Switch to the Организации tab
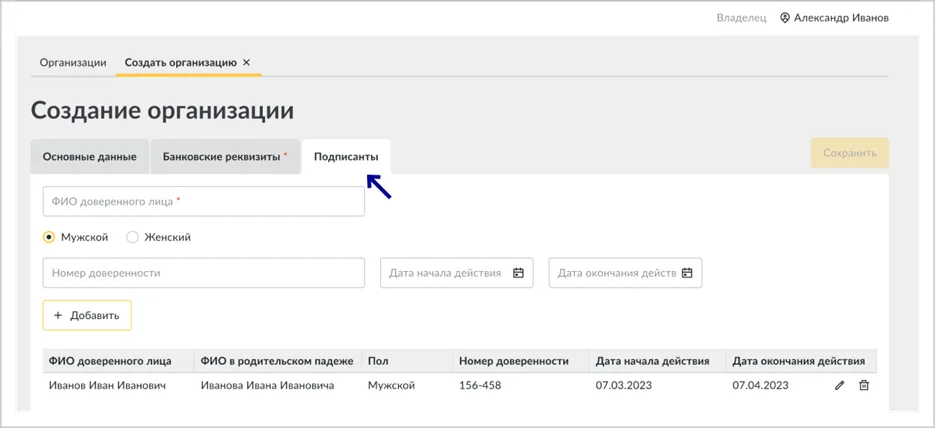The image size is (935, 428). click(x=73, y=63)
